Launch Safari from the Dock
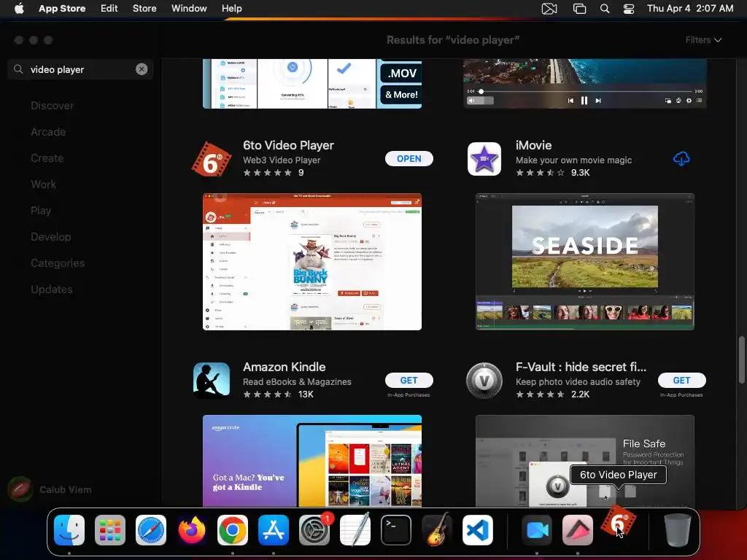This screenshot has height=560, width=747. coord(151,530)
